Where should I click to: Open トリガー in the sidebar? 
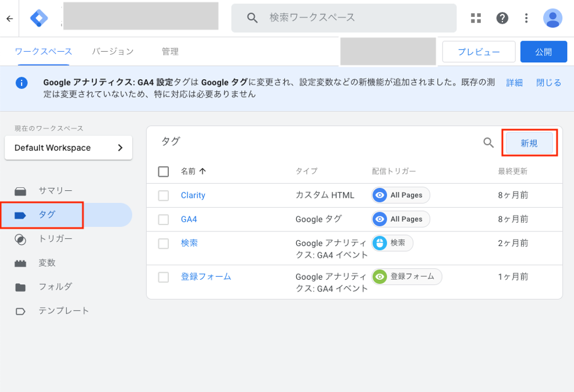(55, 238)
